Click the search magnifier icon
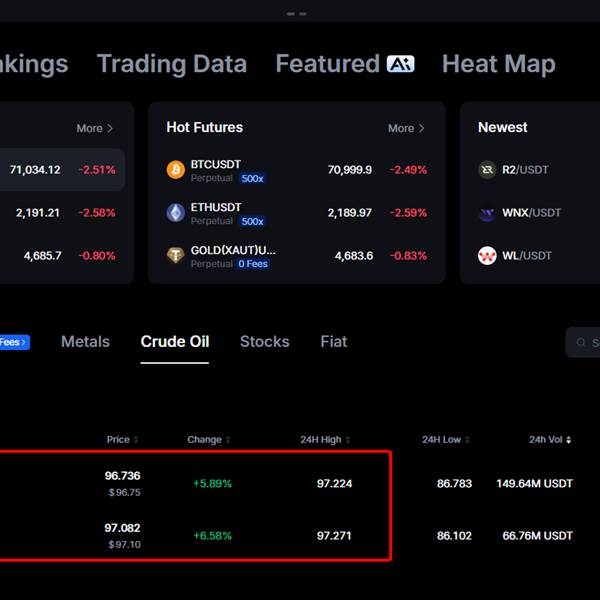Image resolution: width=600 pixels, height=600 pixels. [x=581, y=343]
